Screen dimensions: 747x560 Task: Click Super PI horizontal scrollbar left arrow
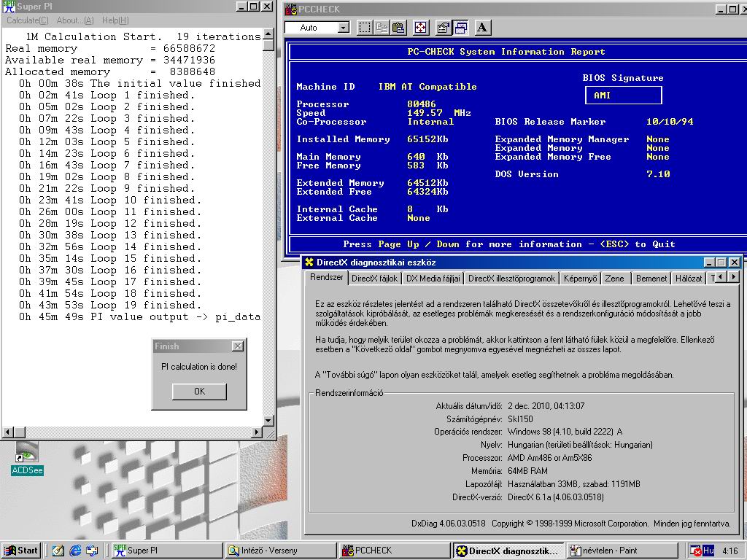[7, 432]
